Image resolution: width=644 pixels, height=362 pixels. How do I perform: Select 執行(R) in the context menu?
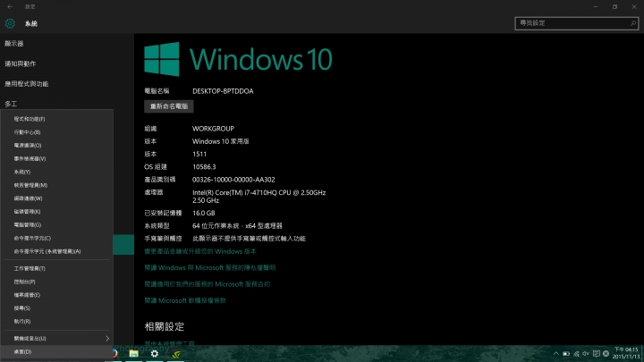pos(56,322)
